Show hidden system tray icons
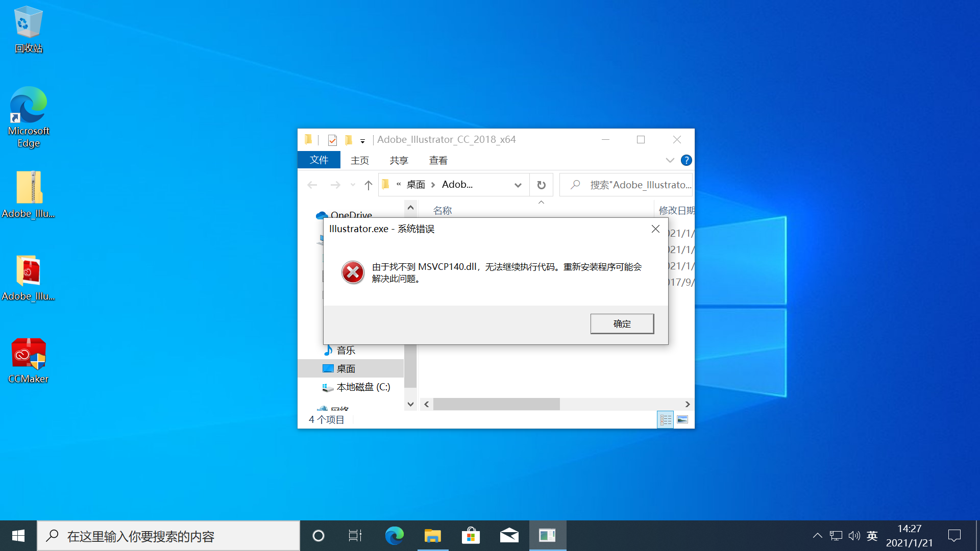This screenshot has width=980, height=551. tap(817, 536)
